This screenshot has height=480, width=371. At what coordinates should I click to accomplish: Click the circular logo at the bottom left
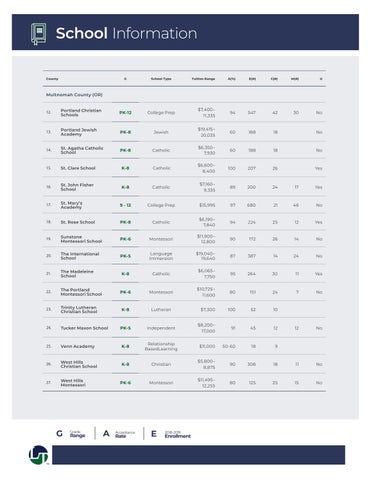[39, 455]
